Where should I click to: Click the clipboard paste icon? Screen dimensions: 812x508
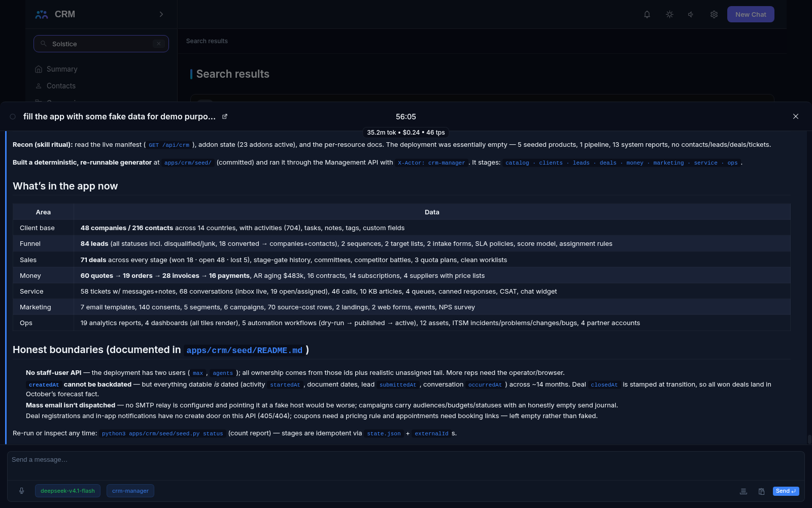[x=761, y=491]
